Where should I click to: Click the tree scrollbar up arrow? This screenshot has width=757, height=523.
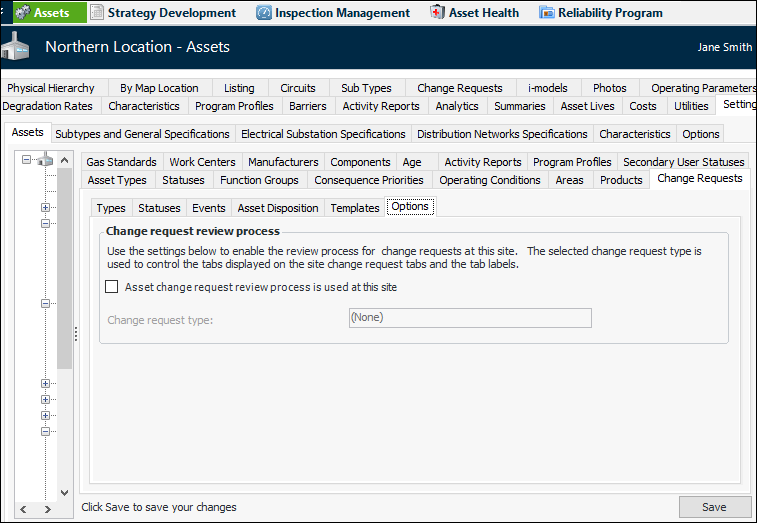(x=64, y=160)
